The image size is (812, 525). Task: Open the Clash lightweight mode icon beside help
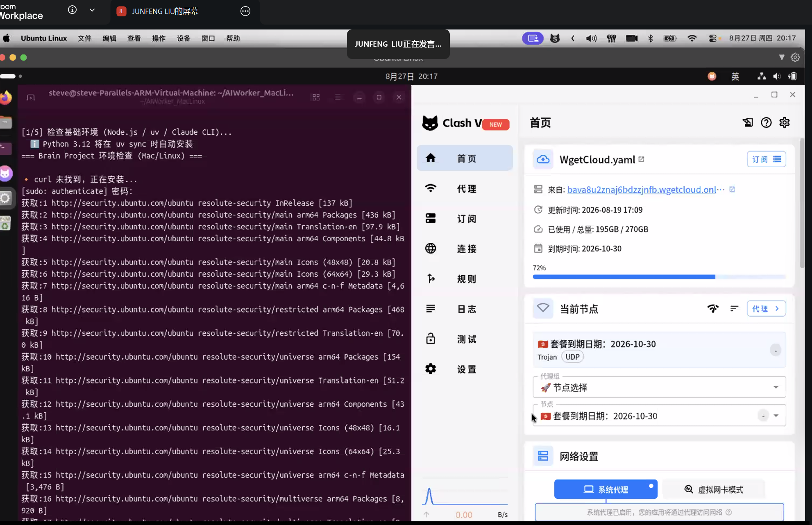(x=748, y=122)
